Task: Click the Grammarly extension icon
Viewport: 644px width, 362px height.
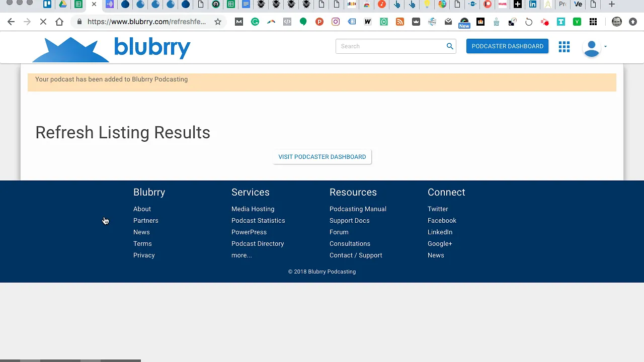Action: point(255,22)
